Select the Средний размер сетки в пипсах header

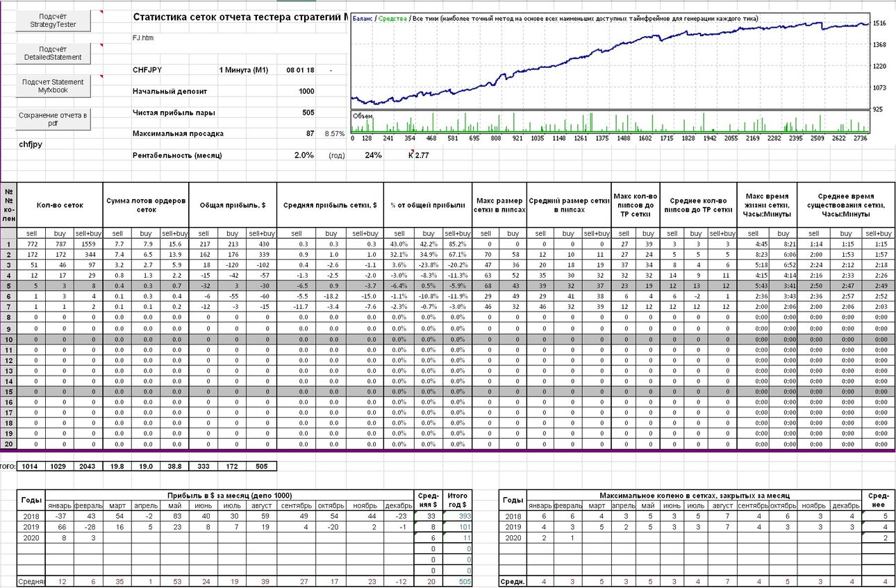(x=569, y=205)
